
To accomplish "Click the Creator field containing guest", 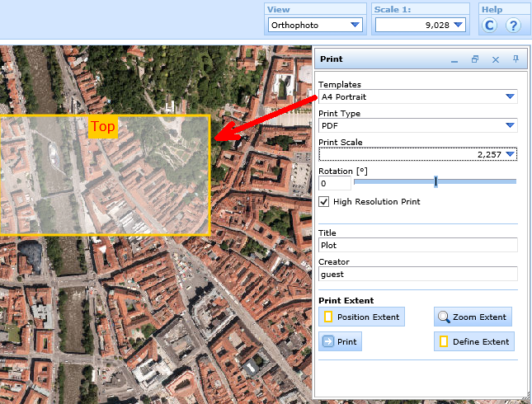I will click(x=417, y=274).
